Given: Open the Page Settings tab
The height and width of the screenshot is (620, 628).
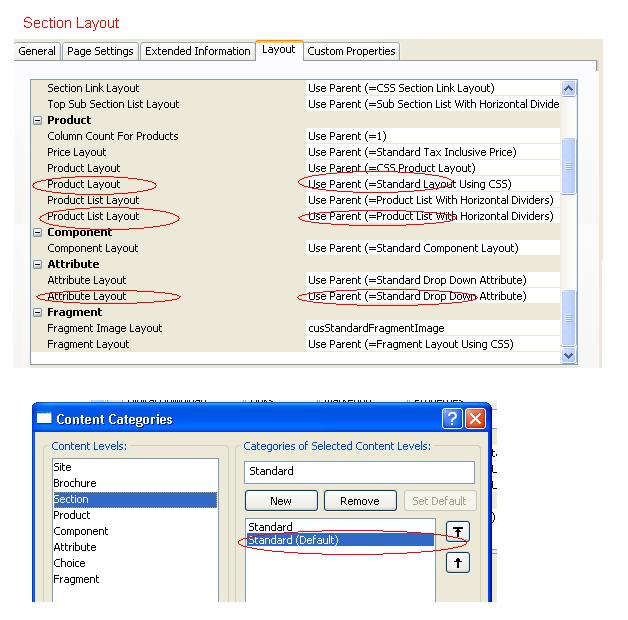Looking at the screenshot, I should pyautogui.click(x=100, y=51).
